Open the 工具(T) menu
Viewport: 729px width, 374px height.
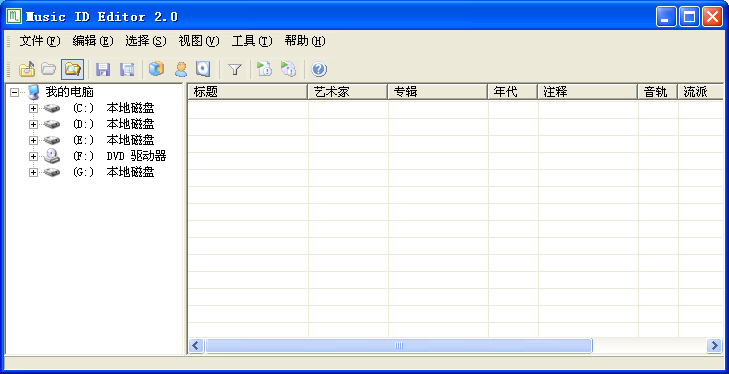[252, 41]
